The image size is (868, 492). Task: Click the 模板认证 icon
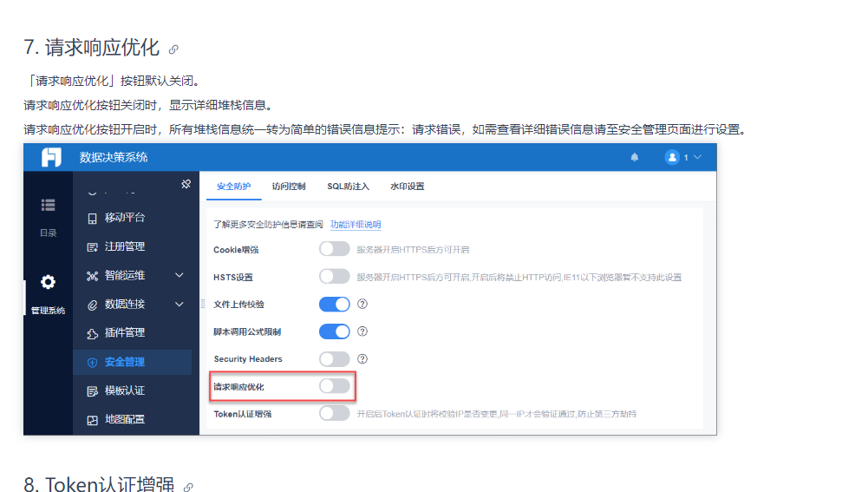point(93,391)
